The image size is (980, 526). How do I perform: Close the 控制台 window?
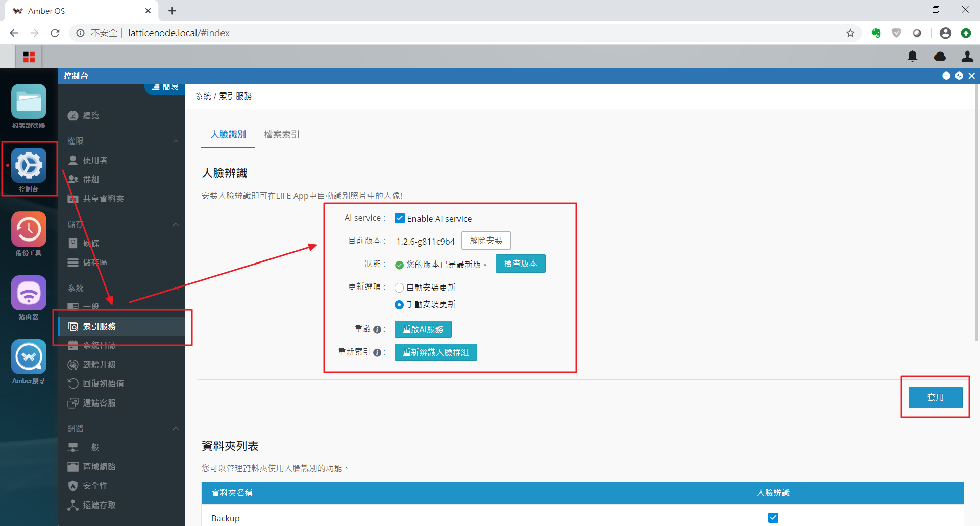coord(972,76)
